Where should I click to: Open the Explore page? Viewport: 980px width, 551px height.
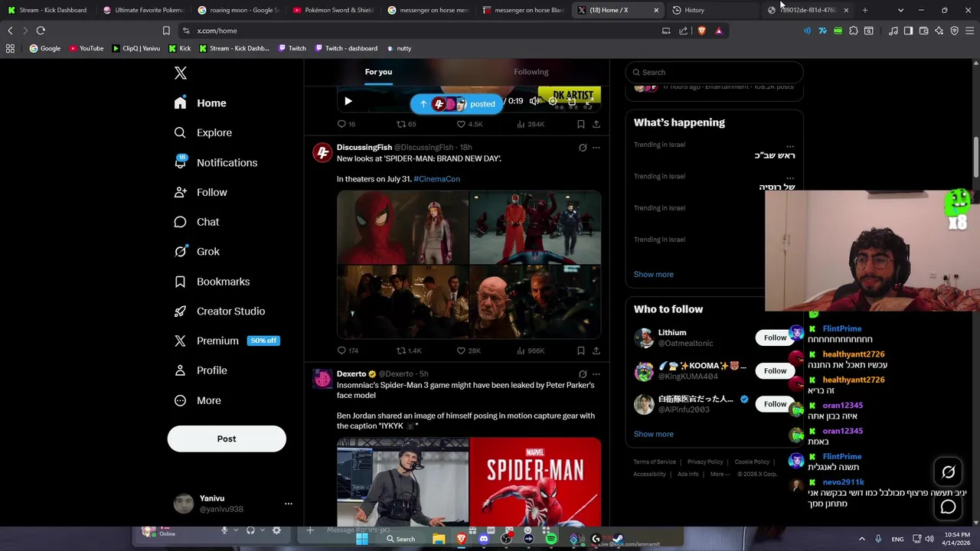point(203,132)
